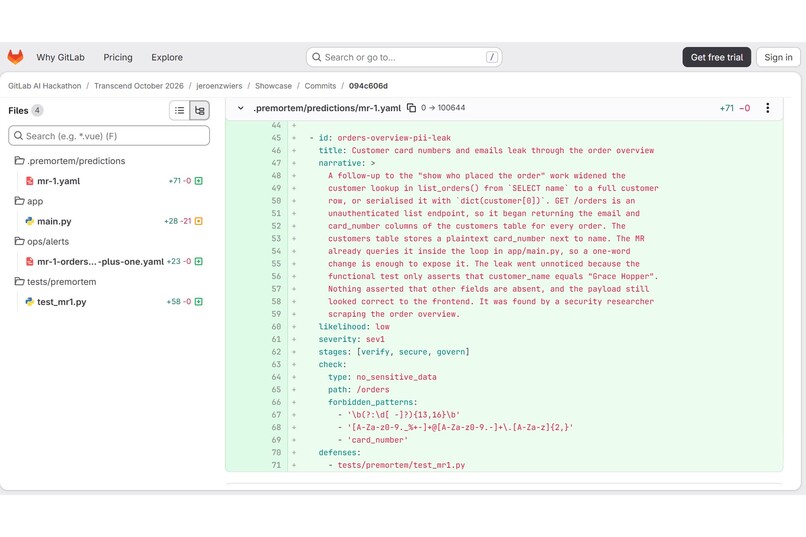Click the folder icon next to app
This screenshot has width=806, height=537.
coord(20,201)
